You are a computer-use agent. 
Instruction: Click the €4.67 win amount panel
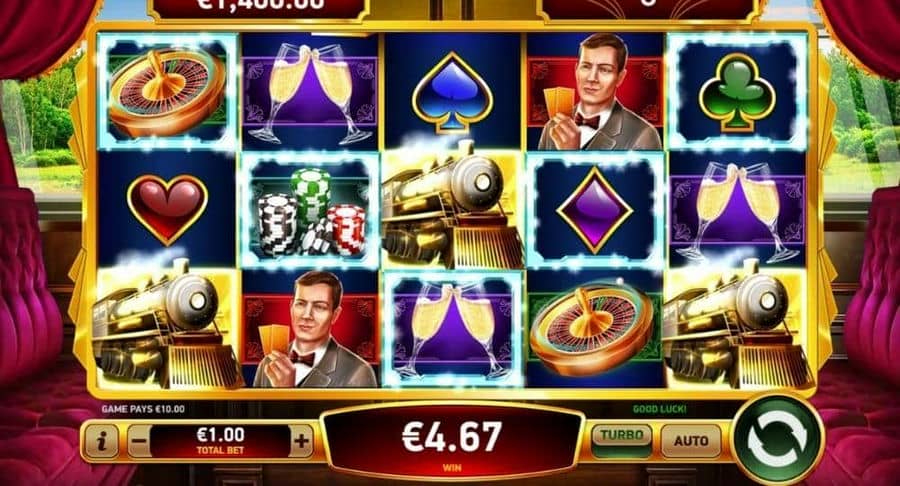[452, 440]
